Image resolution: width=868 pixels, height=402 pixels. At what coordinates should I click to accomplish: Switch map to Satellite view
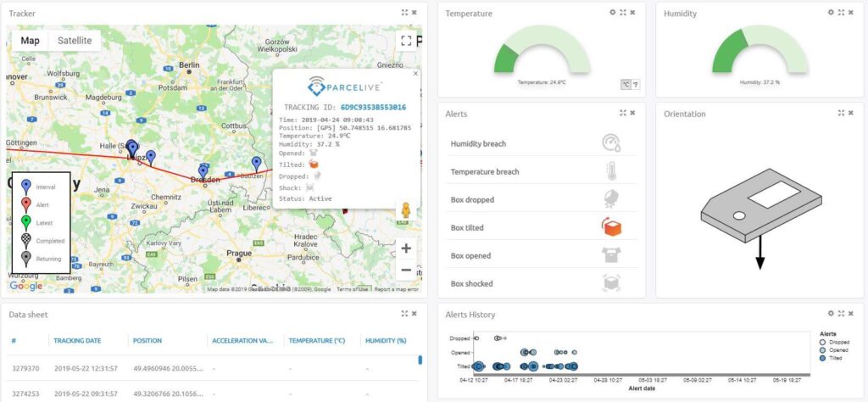pyautogui.click(x=75, y=41)
